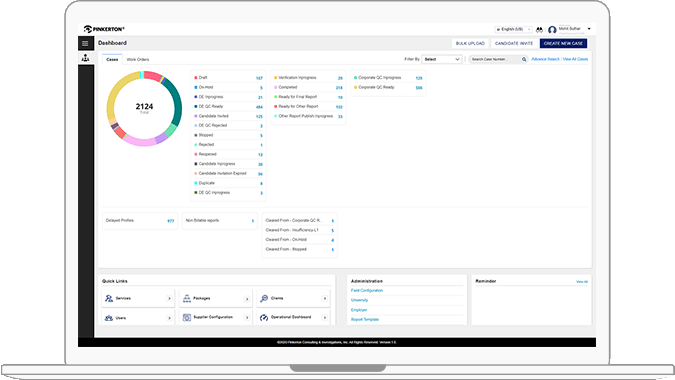Click the Delayed Profiles card
The image size is (675, 380).
(x=140, y=221)
